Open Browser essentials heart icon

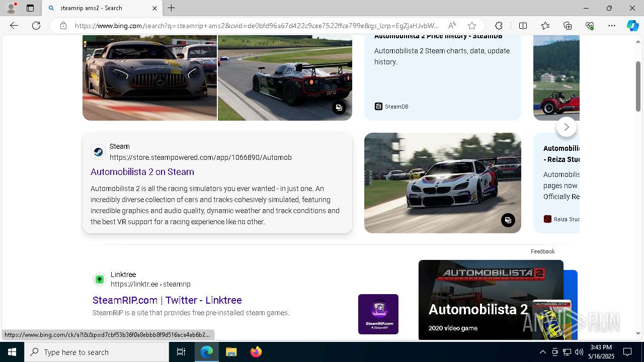coord(590,26)
